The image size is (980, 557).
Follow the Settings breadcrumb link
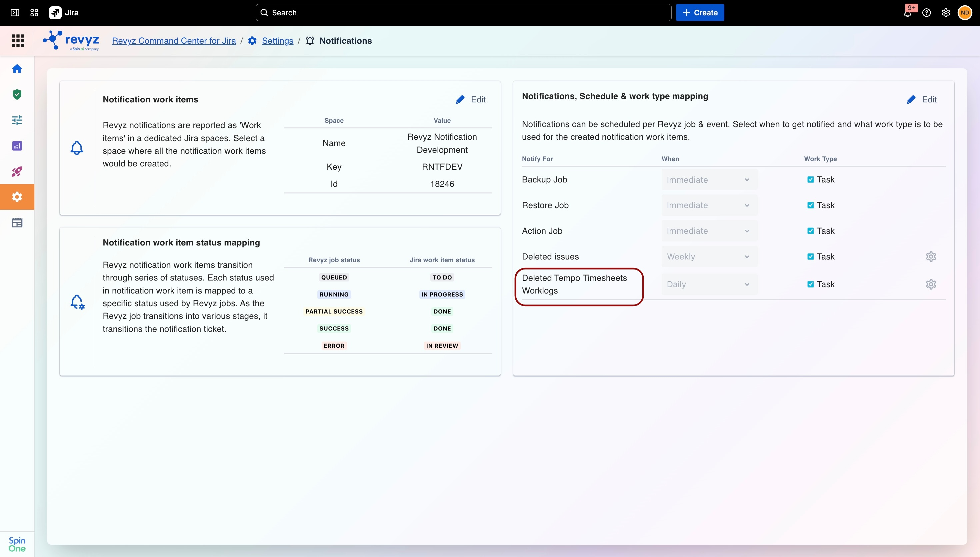tap(277, 41)
